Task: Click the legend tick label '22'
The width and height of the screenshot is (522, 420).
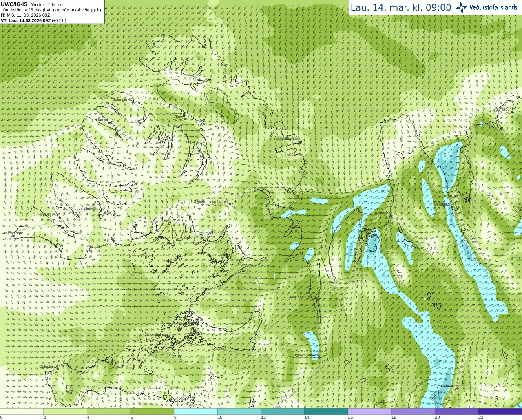Action: [481, 417]
